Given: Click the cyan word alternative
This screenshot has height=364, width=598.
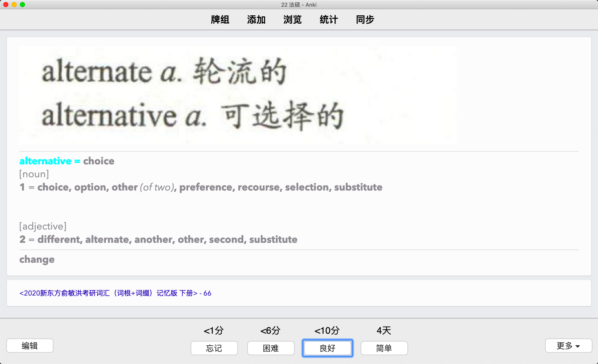Looking at the screenshot, I should click(45, 161).
